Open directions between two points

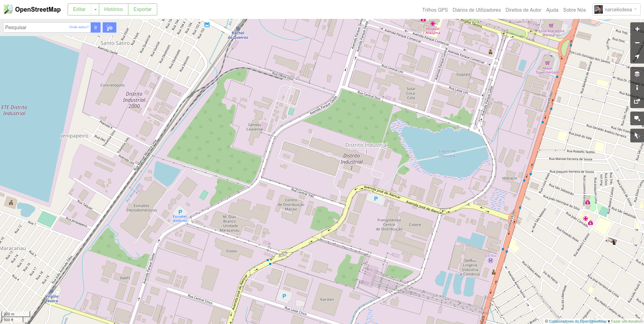110,27
